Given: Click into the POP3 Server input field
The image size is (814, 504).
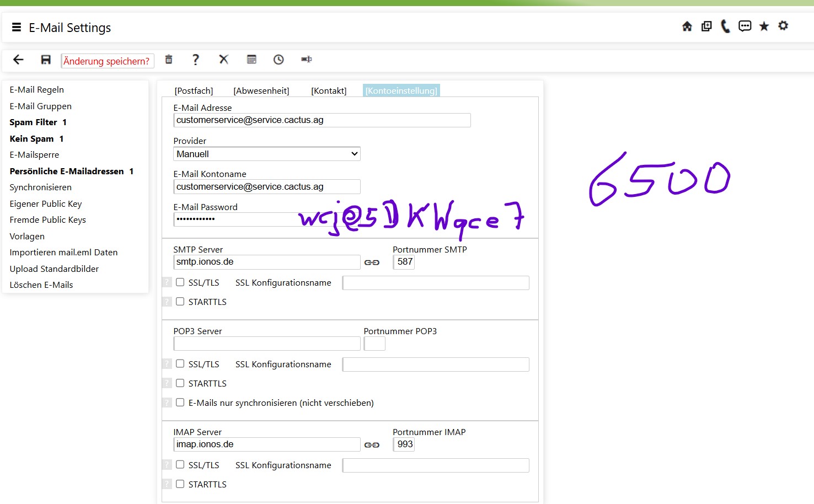Looking at the screenshot, I should click(x=266, y=344).
